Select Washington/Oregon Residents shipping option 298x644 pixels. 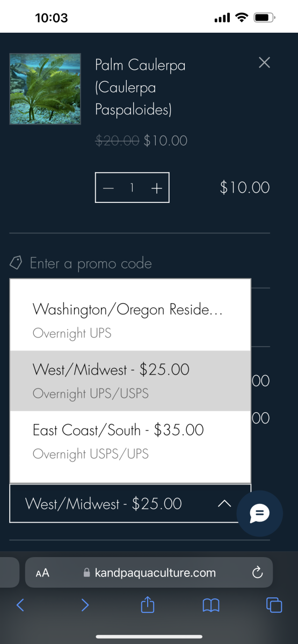click(130, 321)
